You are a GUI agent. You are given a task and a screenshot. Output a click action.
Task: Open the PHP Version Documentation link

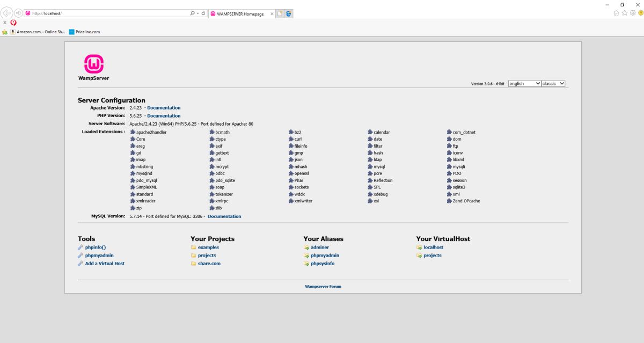coord(164,116)
